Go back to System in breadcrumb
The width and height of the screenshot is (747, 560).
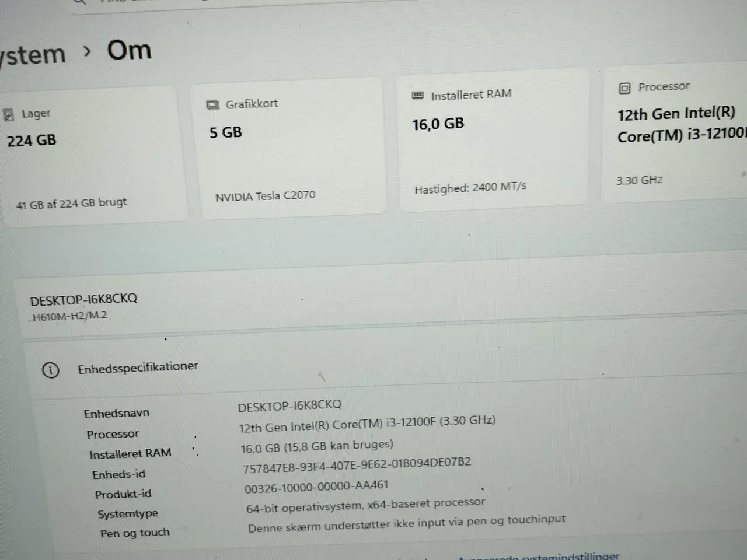(x=33, y=55)
